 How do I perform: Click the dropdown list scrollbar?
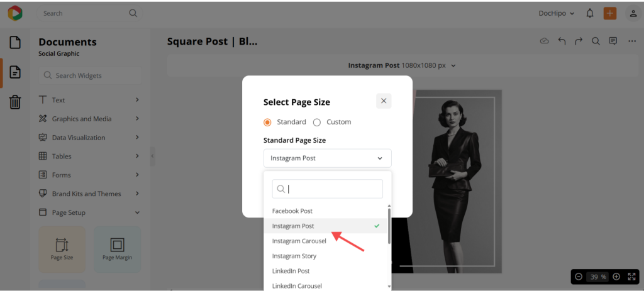[389, 226]
